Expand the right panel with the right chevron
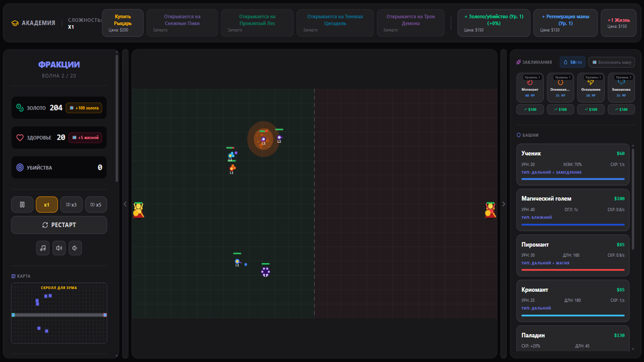 503,204
